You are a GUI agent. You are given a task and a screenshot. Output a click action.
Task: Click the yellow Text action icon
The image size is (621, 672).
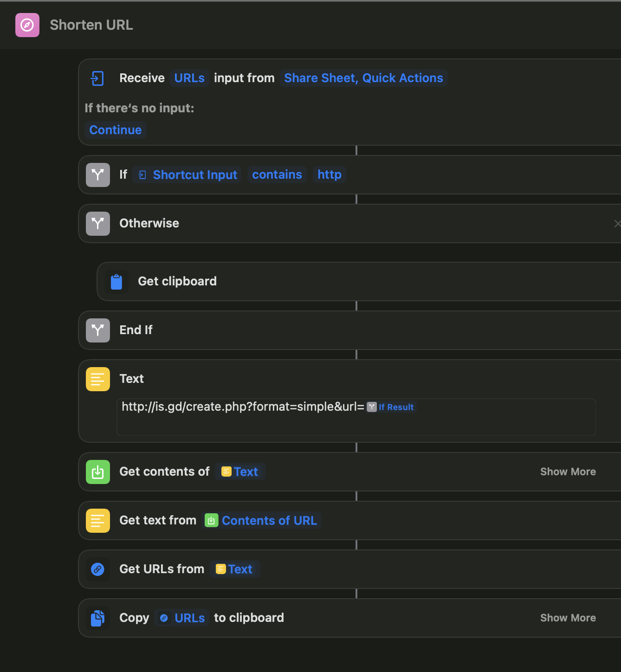[x=97, y=379]
